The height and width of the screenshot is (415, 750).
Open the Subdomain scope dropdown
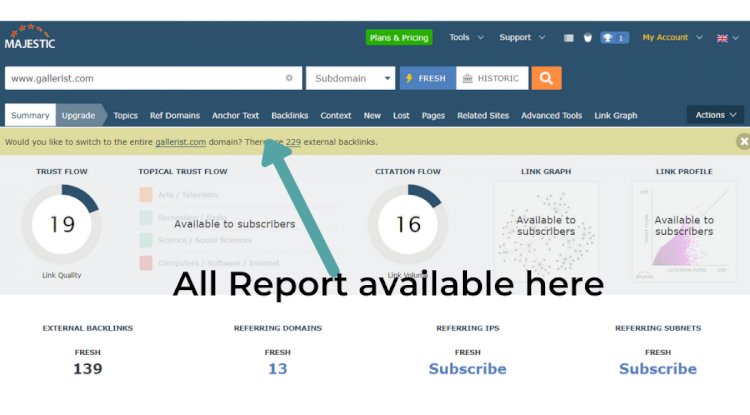click(x=351, y=78)
